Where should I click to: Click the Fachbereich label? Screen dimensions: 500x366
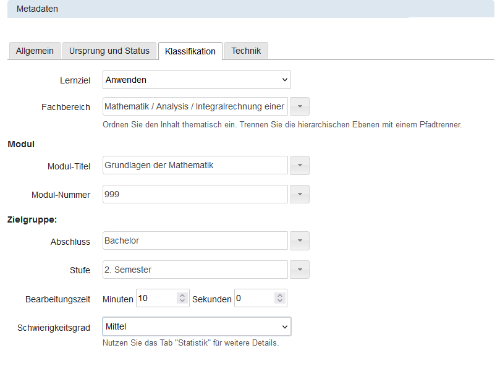[66, 107]
